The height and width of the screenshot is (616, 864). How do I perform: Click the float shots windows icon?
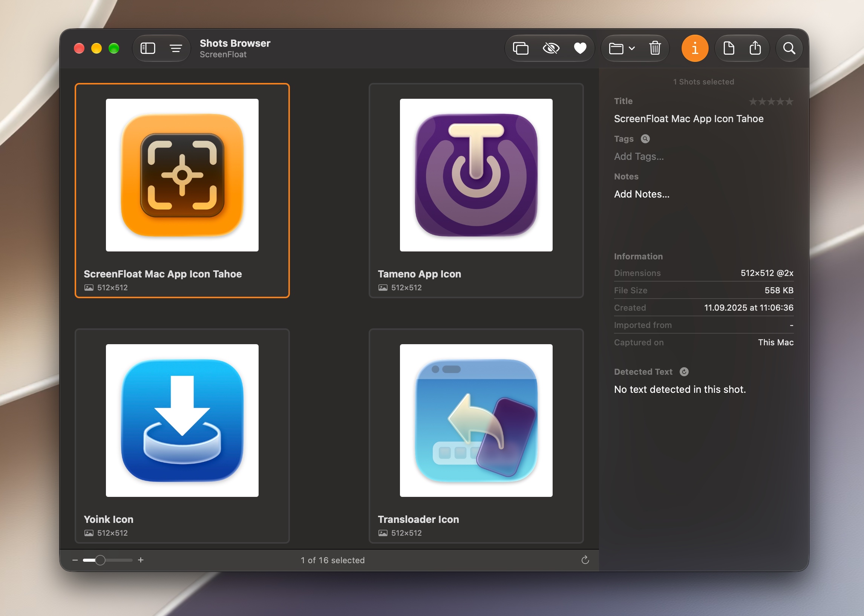[520, 48]
